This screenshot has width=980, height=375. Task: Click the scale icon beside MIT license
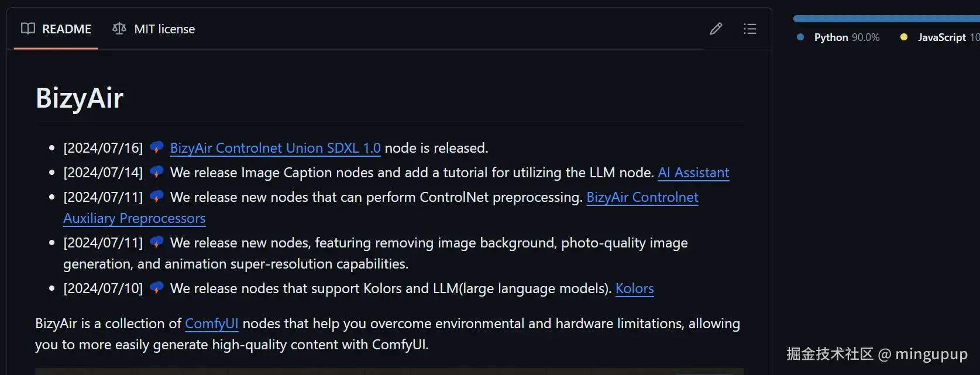pos(119,29)
